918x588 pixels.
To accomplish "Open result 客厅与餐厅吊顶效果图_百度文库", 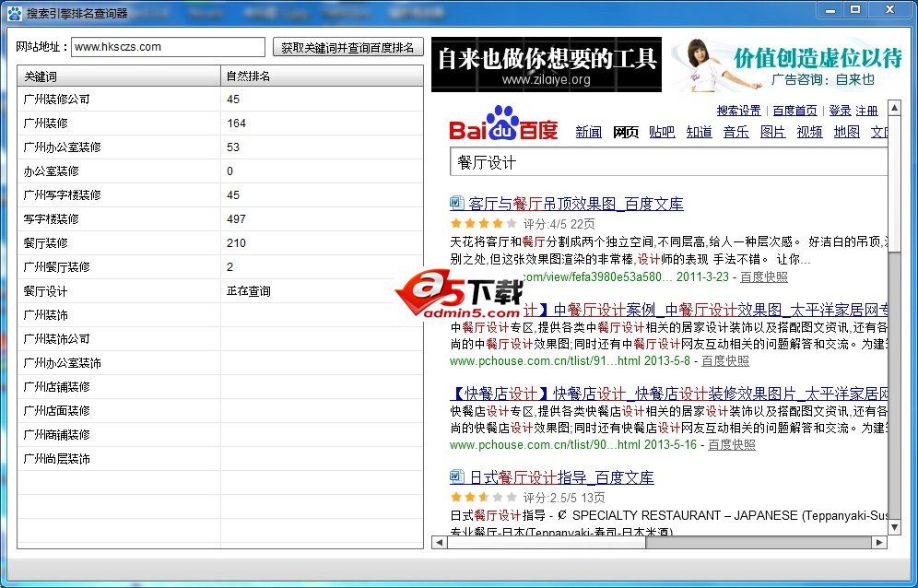I will 576,204.
